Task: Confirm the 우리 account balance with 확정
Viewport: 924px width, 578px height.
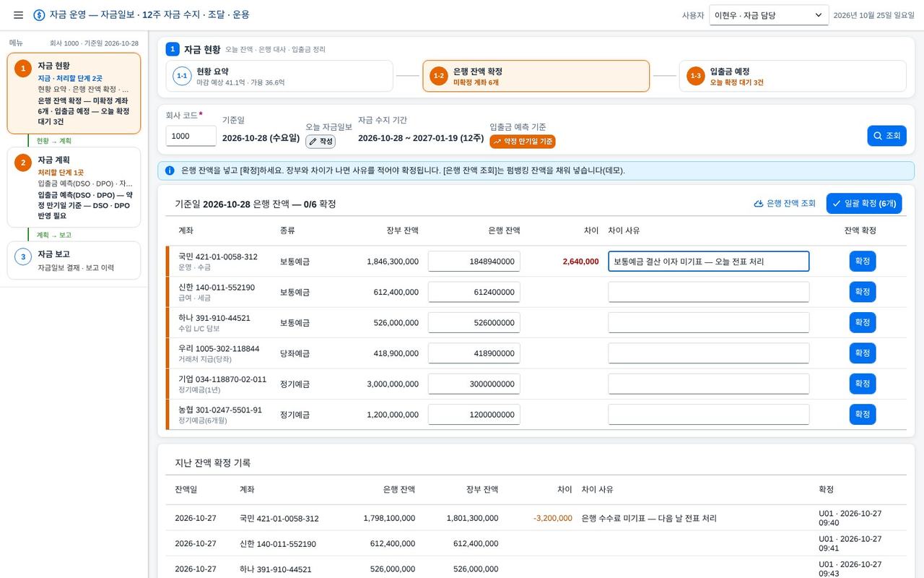Action: pyautogui.click(x=863, y=353)
